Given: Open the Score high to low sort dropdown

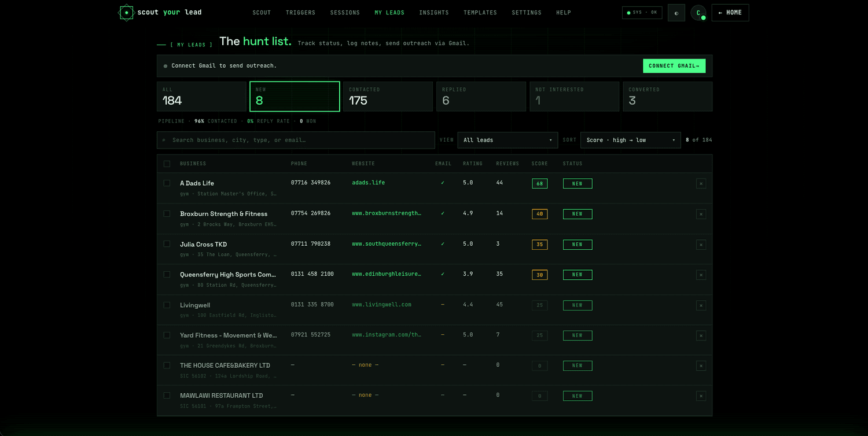Looking at the screenshot, I should [x=630, y=140].
